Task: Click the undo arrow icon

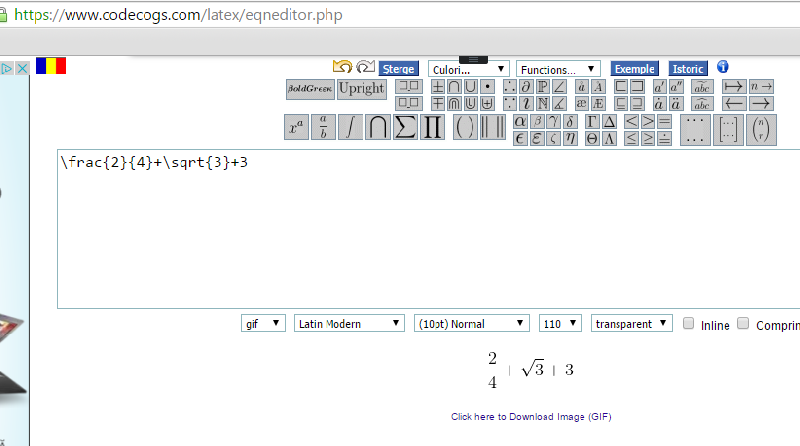Action: (x=343, y=67)
